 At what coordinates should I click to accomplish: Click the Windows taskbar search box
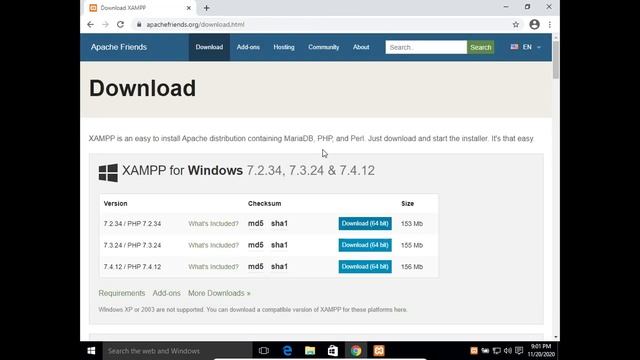pyautogui.click(x=178, y=351)
